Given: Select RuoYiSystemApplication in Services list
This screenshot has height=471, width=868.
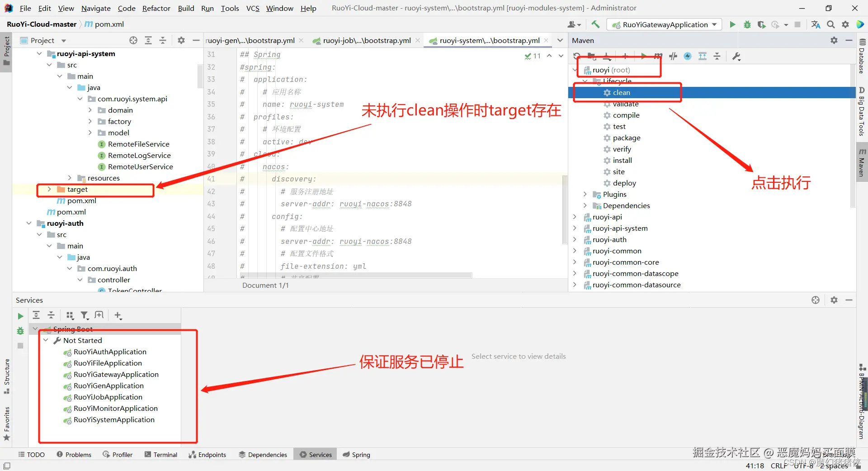Looking at the screenshot, I should 114,419.
